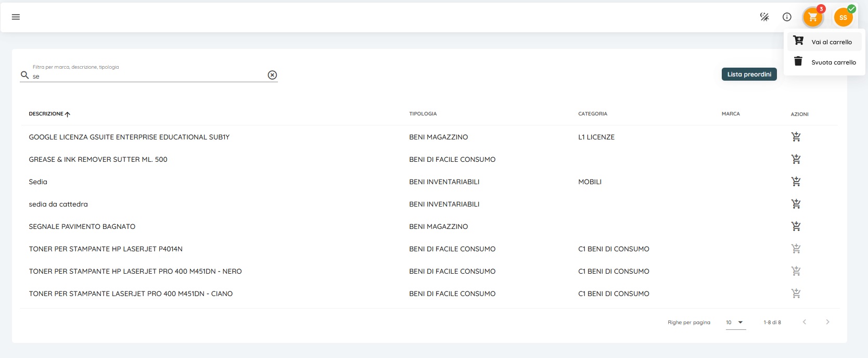Clear the search filter text
The image size is (868, 358).
[272, 75]
